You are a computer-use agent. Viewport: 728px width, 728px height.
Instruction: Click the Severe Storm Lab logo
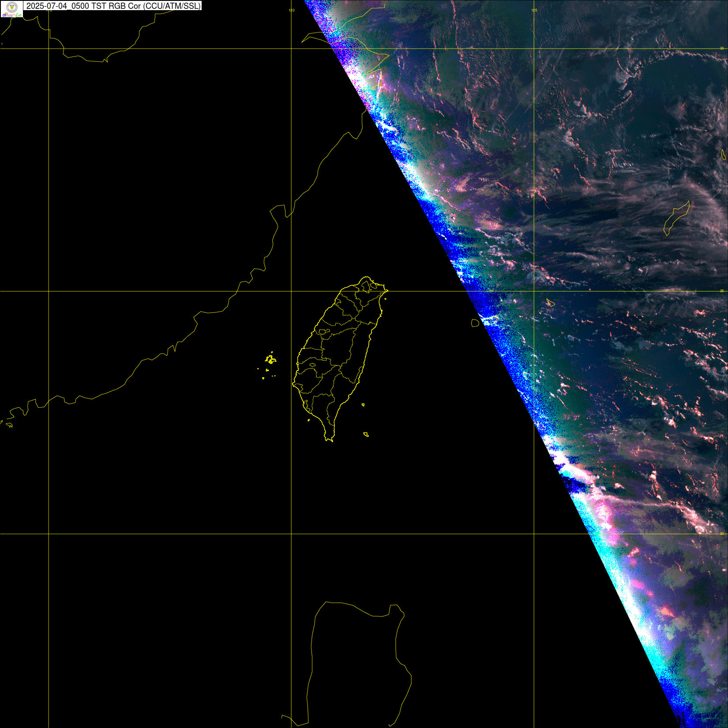pyautogui.click(x=11, y=9)
